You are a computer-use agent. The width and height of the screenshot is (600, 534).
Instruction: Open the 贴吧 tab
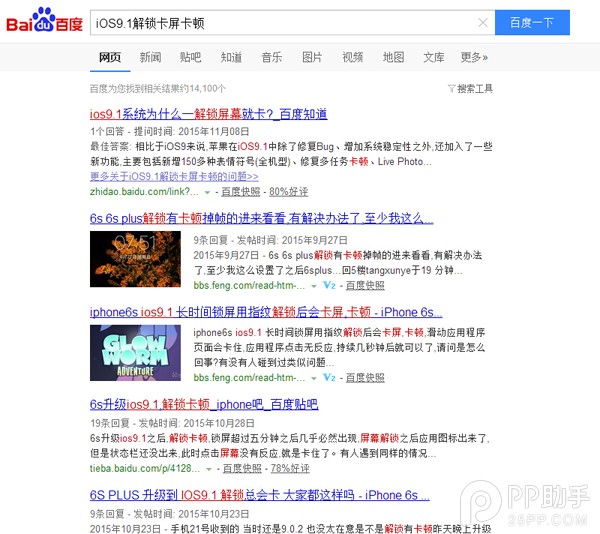coord(191,57)
